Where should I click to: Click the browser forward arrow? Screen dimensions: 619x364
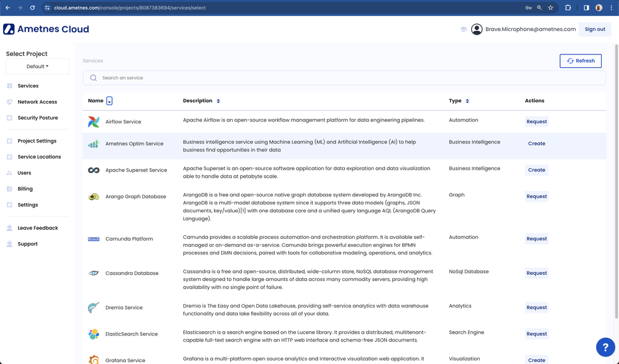coord(20,7)
